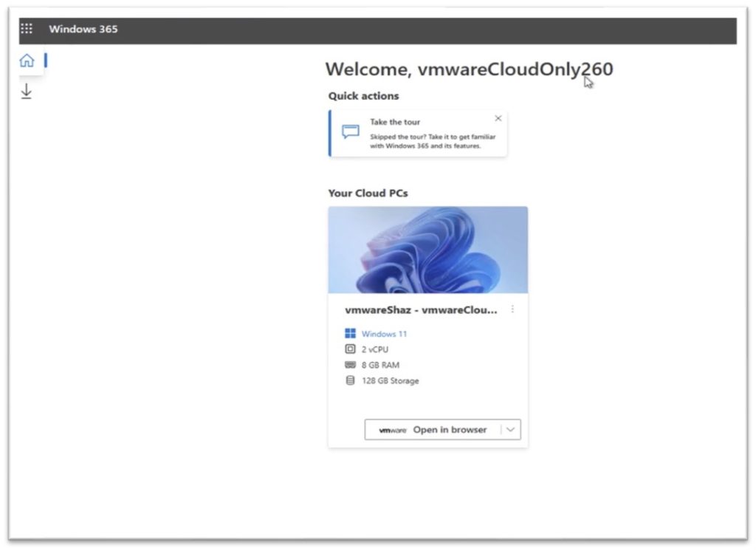Click the vCPU processor icon
The height and width of the screenshot is (551, 756).
[x=350, y=349]
